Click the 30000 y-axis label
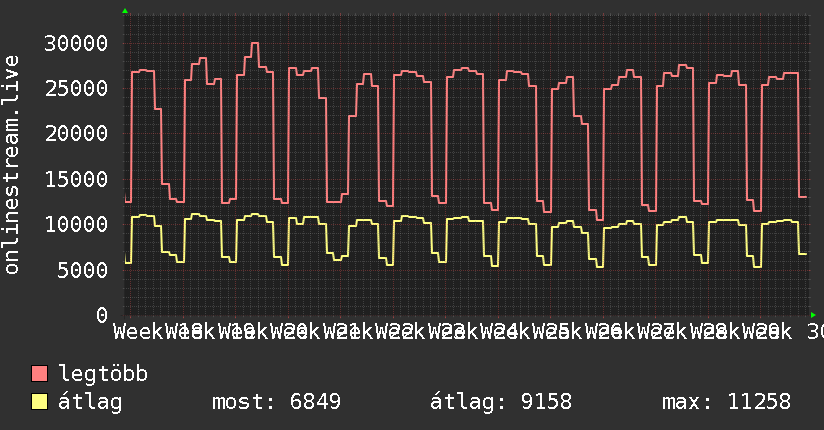Viewport: 824px width, 430px height. pos(76,43)
